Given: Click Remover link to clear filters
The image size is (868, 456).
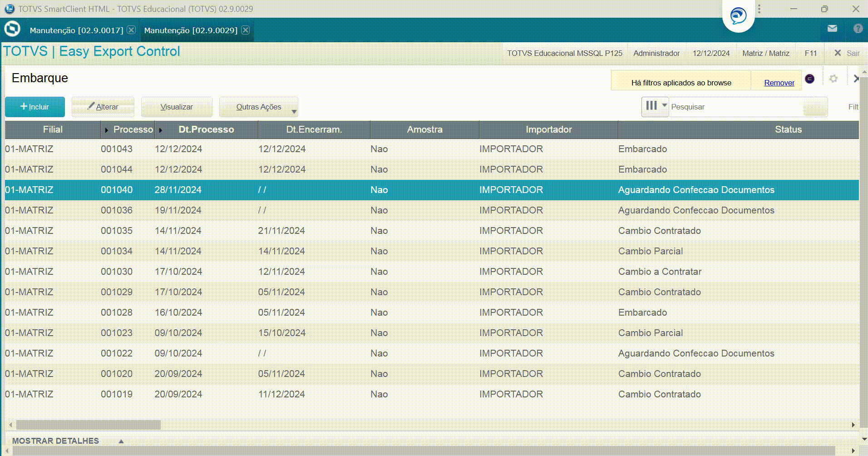Looking at the screenshot, I should (x=779, y=83).
